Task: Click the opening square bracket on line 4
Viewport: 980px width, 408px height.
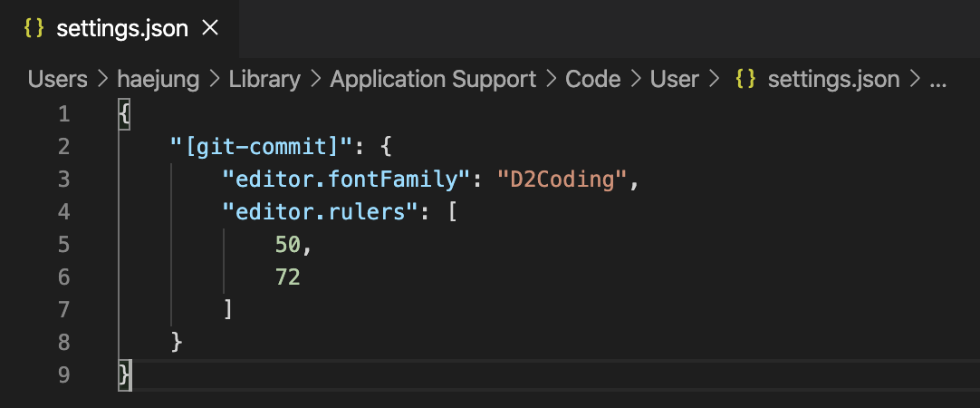Action: [x=453, y=212]
